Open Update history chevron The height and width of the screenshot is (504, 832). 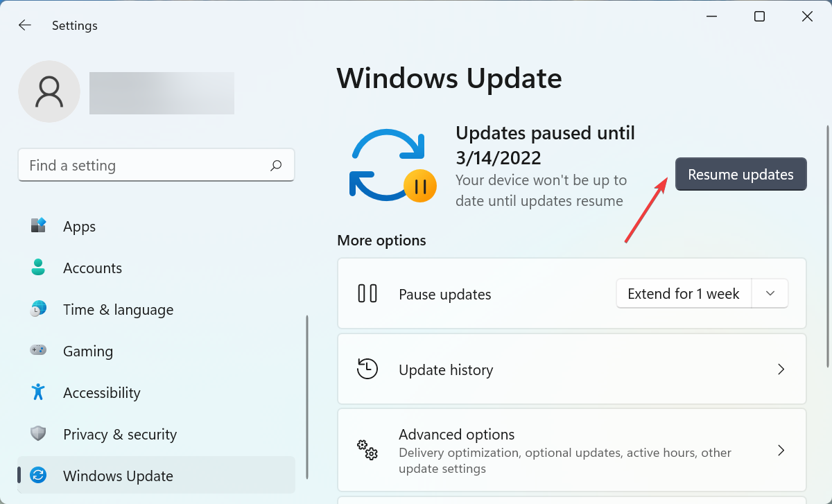click(781, 370)
